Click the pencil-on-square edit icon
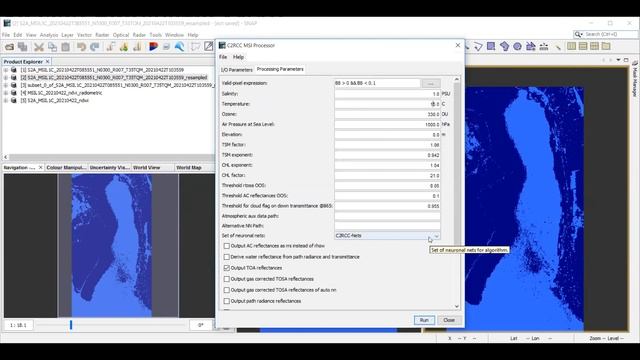The image size is (640, 360). [x=209, y=47]
